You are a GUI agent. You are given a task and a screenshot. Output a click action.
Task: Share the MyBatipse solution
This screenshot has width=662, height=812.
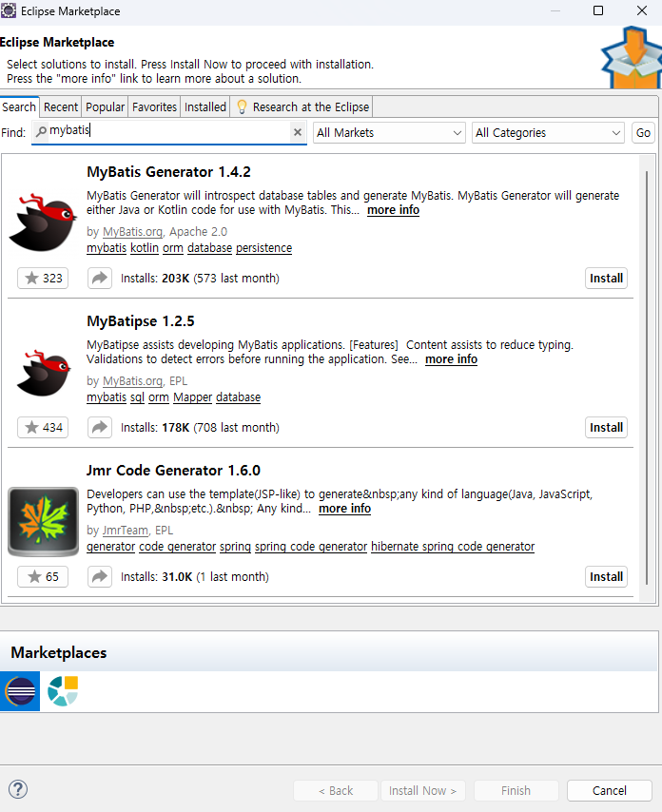(x=100, y=427)
